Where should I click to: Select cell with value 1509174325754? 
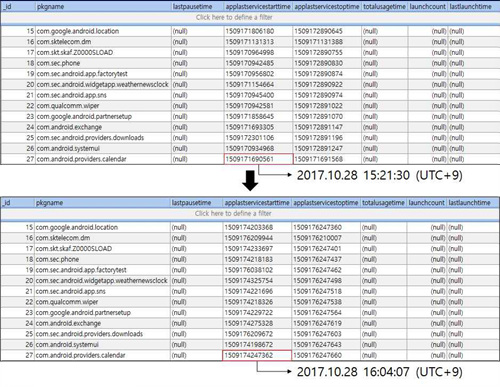(257, 281)
